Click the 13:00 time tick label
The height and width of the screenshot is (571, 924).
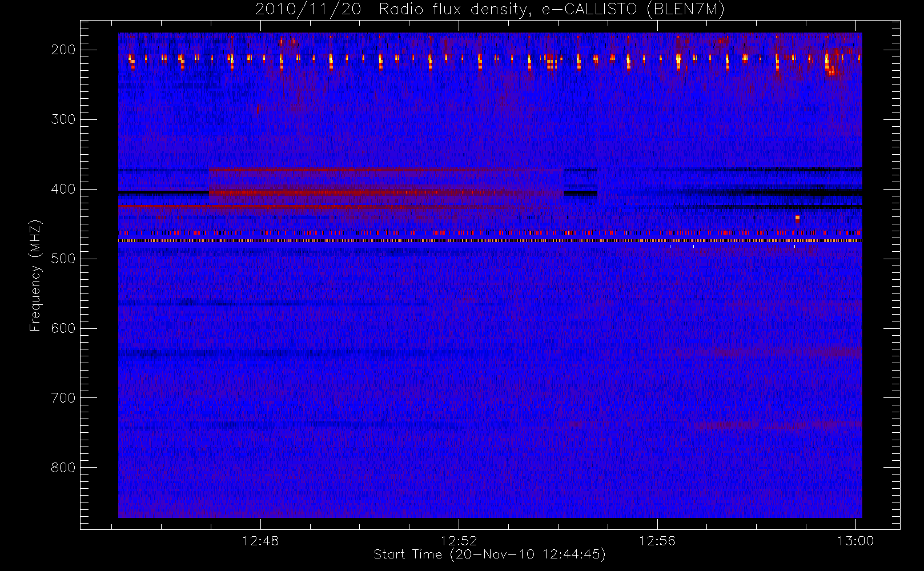pos(855,541)
